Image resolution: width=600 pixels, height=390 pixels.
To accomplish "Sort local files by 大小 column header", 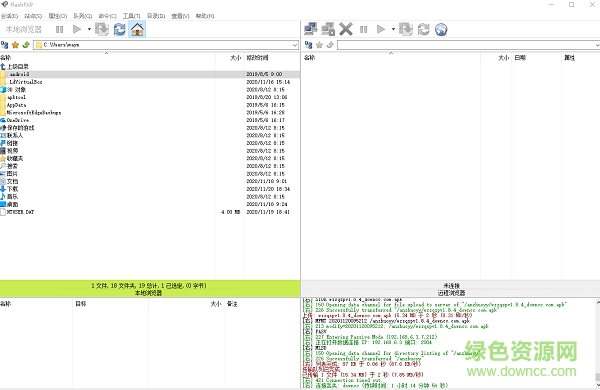I will pyautogui.click(x=230, y=58).
